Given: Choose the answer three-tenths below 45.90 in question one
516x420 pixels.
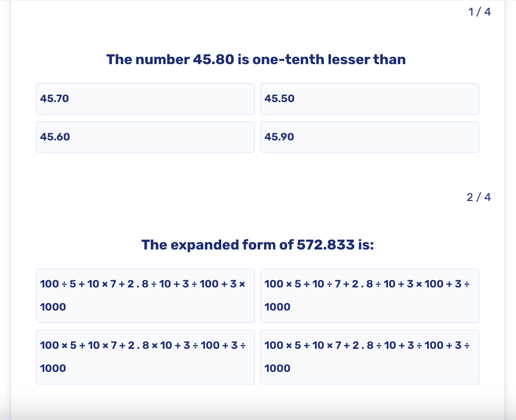Looking at the screenshot, I should point(145,137).
